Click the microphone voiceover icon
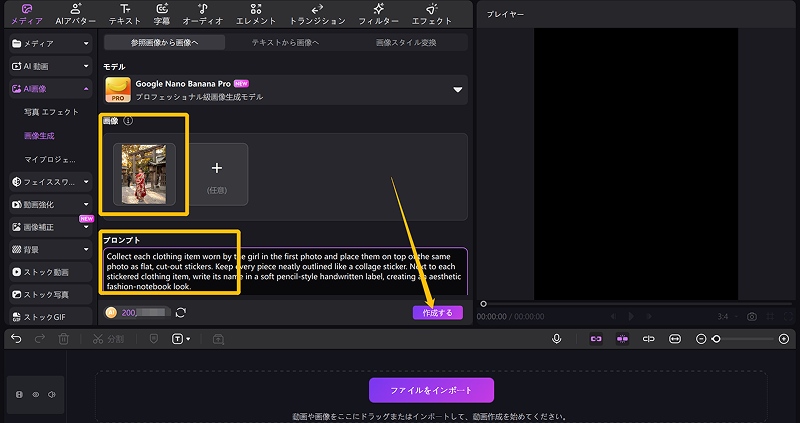Image resolution: width=800 pixels, height=423 pixels. pos(557,339)
